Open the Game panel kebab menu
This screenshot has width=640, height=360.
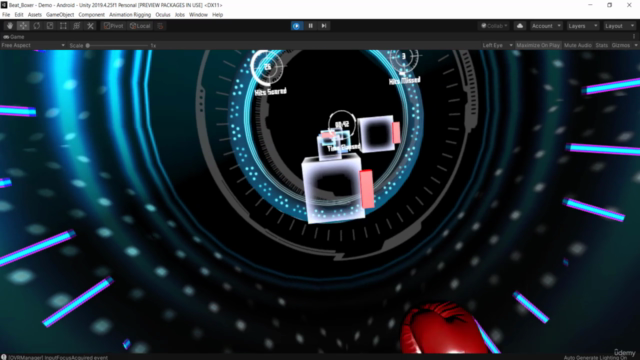(634, 36)
